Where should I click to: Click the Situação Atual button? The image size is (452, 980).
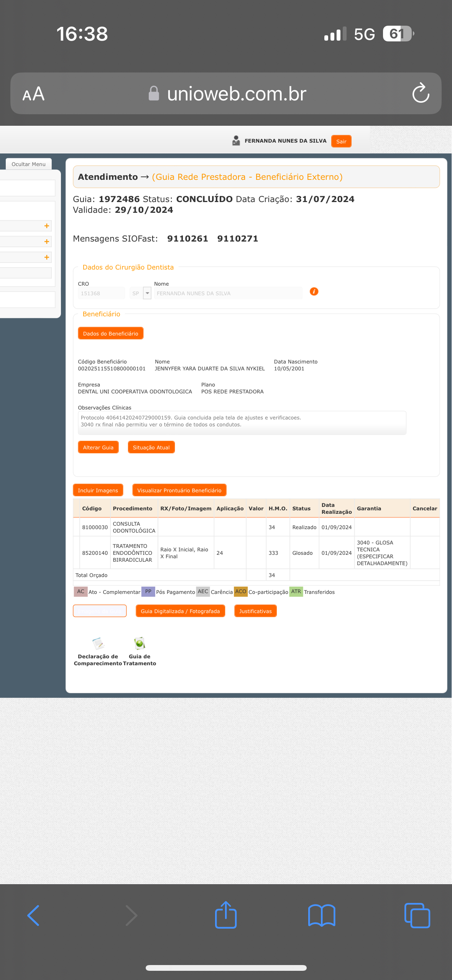151,447
